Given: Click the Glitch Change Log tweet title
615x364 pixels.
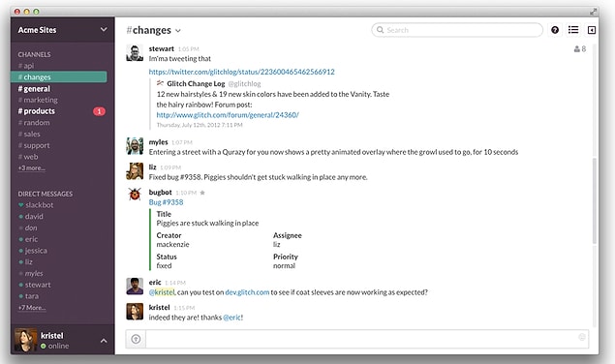Looking at the screenshot, I should coord(196,83).
